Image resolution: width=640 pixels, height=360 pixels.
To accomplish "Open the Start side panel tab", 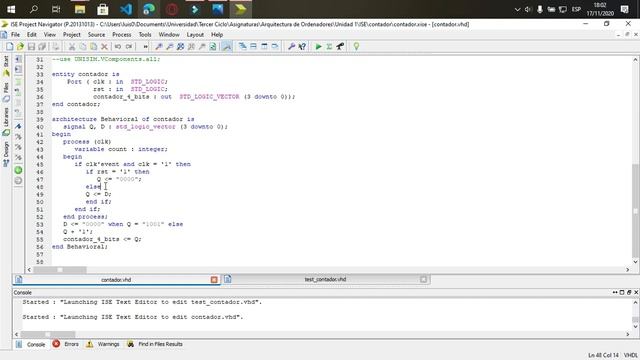I will click(6, 67).
